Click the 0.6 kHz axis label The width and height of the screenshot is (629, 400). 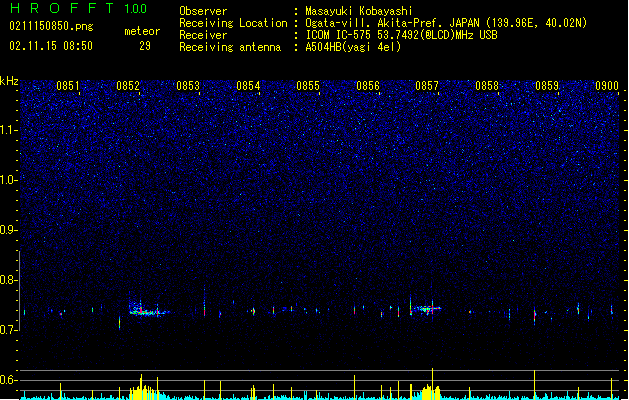click(x=8, y=380)
